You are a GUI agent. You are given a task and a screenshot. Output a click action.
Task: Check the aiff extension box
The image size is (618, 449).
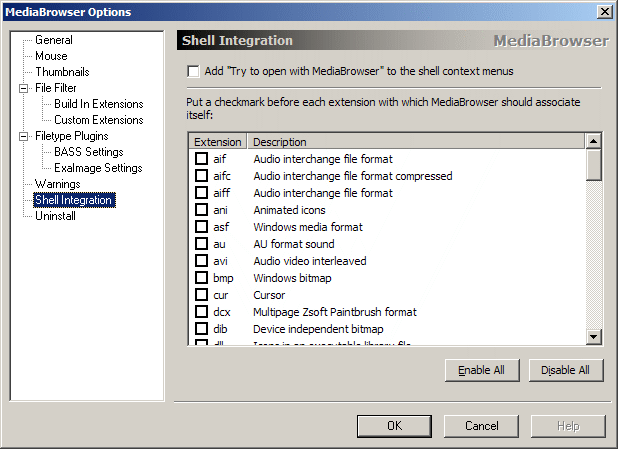[201, 192]
